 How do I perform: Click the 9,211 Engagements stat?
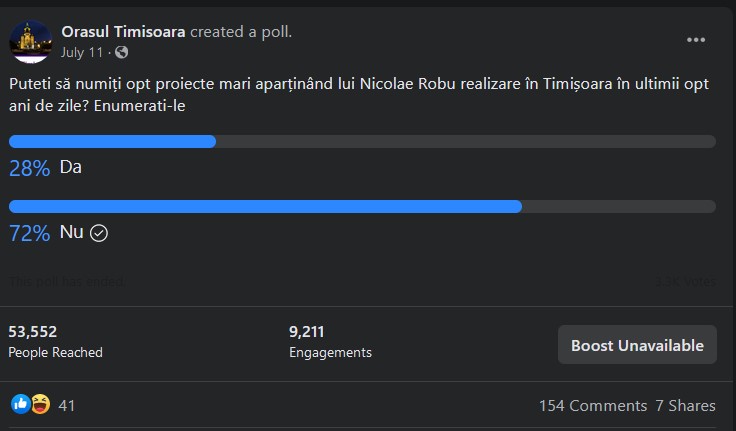coord(330,341)
